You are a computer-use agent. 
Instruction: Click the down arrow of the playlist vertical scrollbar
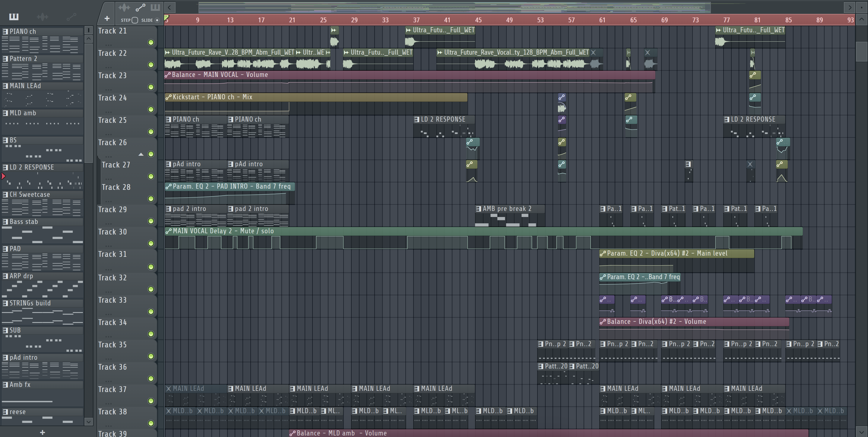[862, 431]
